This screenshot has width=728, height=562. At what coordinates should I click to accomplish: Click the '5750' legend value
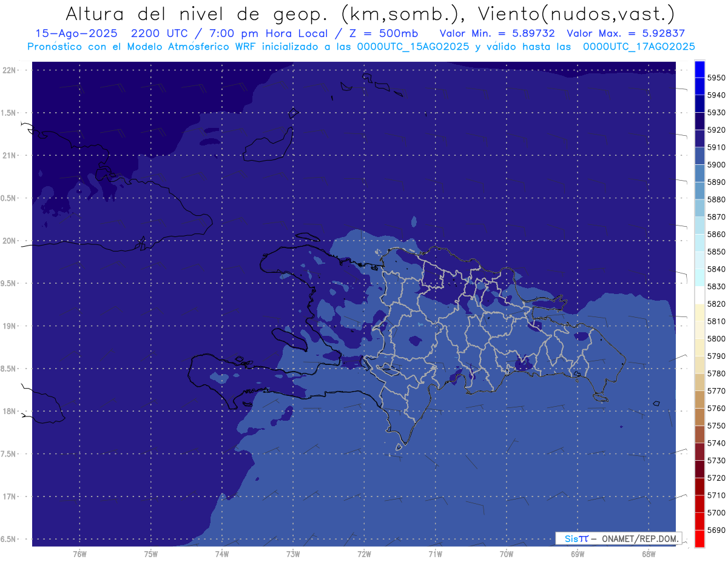pyautogui.click(x=716, y=426)
